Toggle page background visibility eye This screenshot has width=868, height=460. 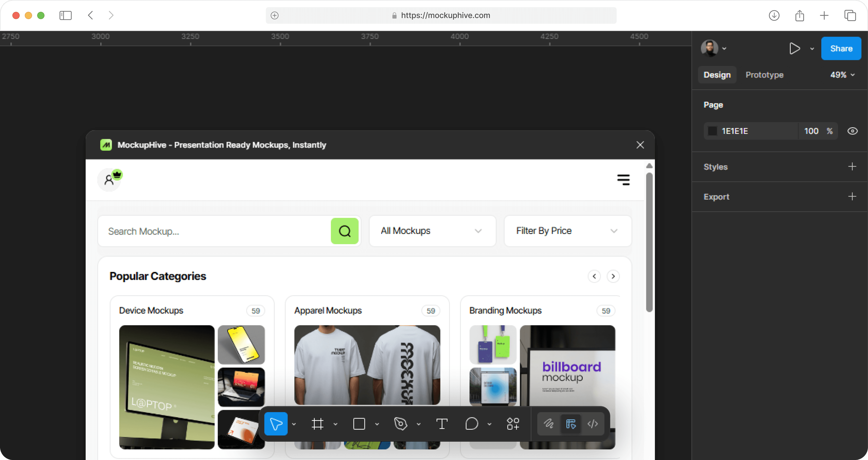click(x=852, y=131)
